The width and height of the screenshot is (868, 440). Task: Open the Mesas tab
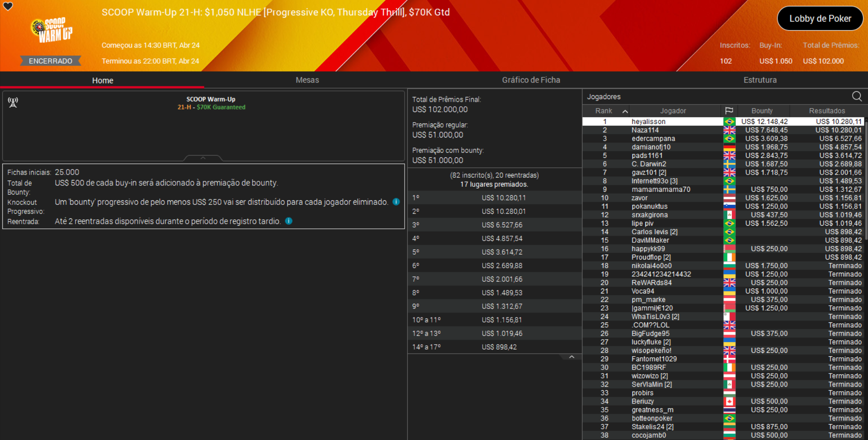click(x=307, y=80)
